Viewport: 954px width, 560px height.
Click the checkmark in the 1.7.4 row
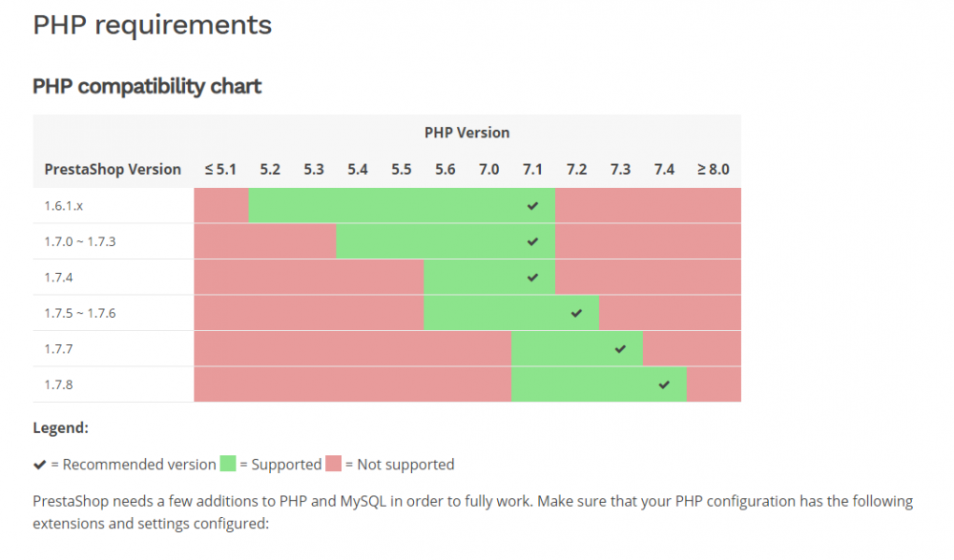(532, 278)
